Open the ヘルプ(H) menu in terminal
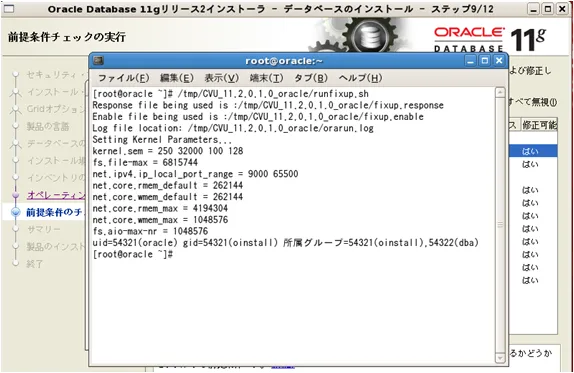 pyautogui.click(x=360, y=78)
